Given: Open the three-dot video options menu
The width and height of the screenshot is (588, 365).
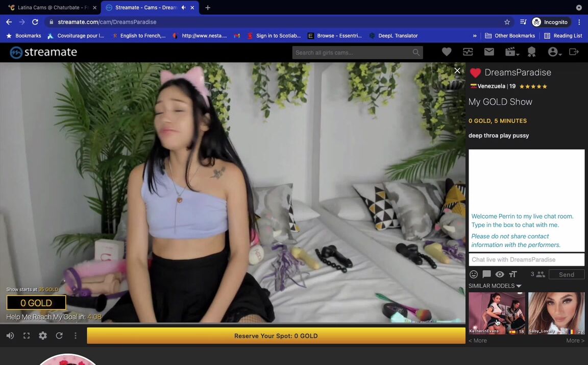Looking at the screenshot, I should 76,335.
